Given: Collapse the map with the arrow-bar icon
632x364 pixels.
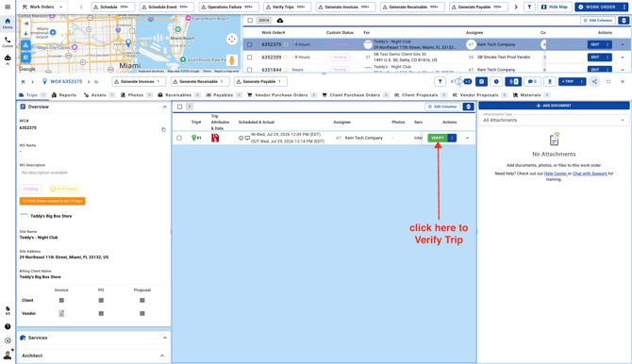Looking at the screenshot, I should coord(25,24).
